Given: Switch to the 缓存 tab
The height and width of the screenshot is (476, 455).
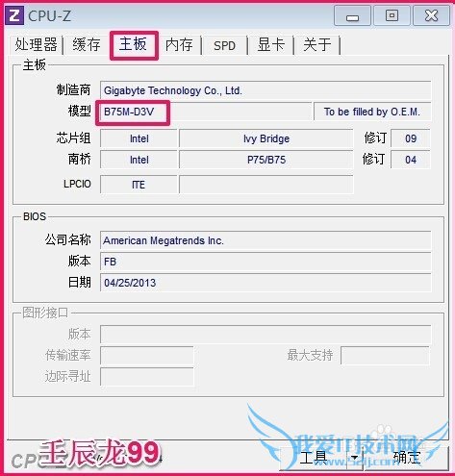Looking at the screenshot, I should pyautogui.click(x=87, y=44).
